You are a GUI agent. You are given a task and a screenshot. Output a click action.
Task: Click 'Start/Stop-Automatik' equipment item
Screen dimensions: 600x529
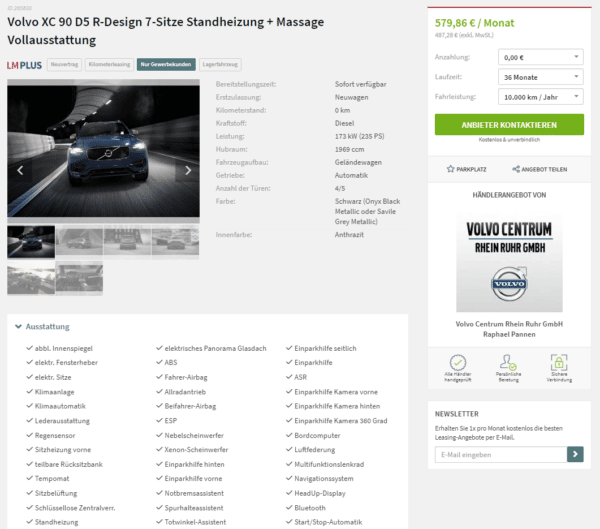[x=328, y=522]
